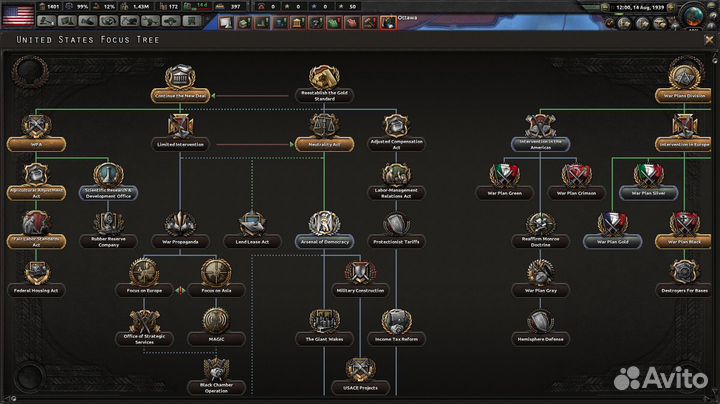The image size is (720, 404).
Task: Click the Rubber Reserve Company focus
Action: [x=108, y=231]
